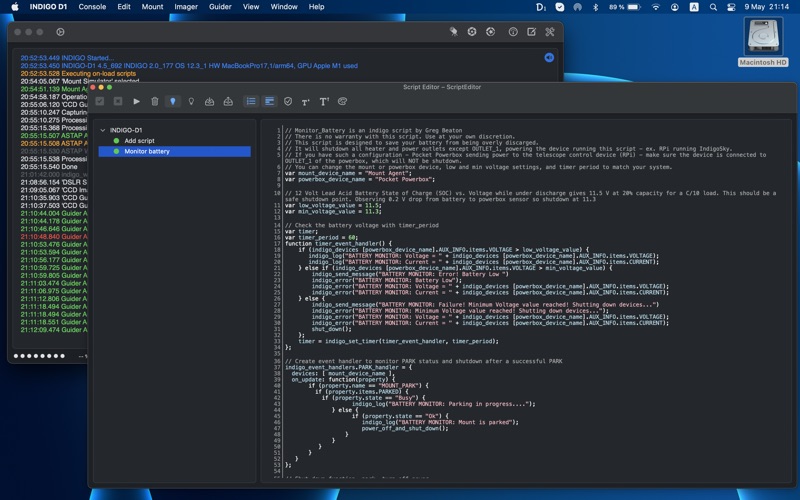
Task: Delete the script using the trash icon
Action: click(155, 101)
